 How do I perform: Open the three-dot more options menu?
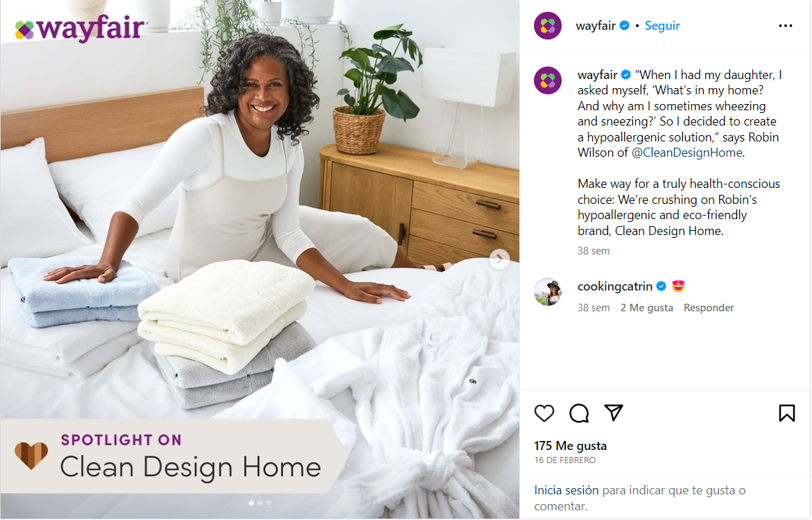tap(786, 26)
